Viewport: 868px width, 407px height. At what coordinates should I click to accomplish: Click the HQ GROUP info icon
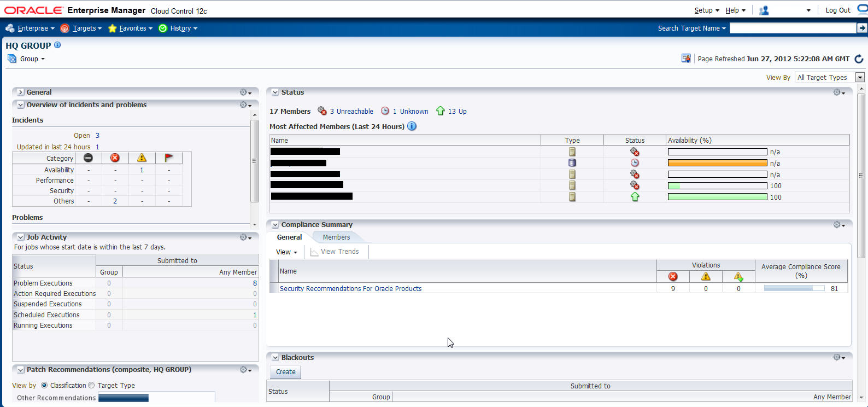tap(57, 45)
